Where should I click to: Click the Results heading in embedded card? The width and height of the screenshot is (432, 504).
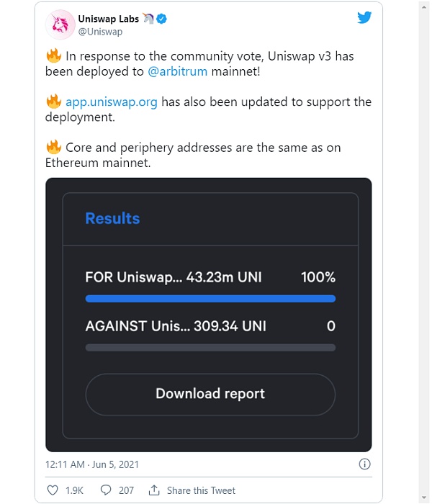point(112,219)
